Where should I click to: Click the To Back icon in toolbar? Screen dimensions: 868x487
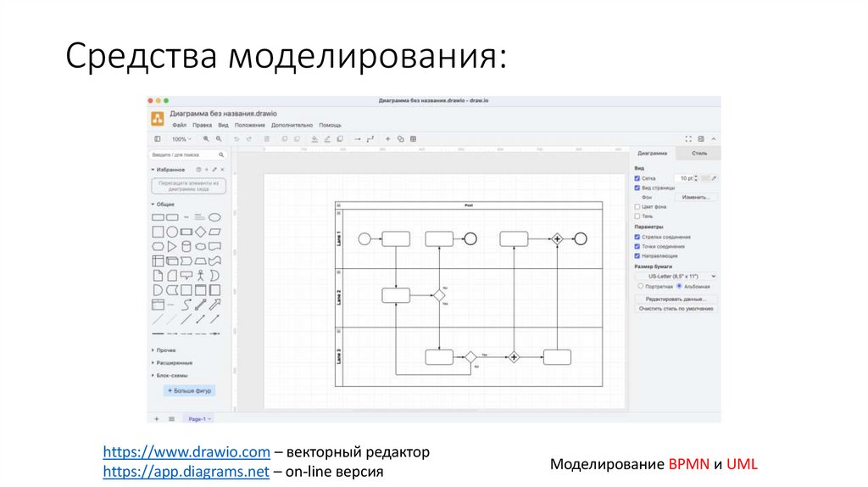297,139
